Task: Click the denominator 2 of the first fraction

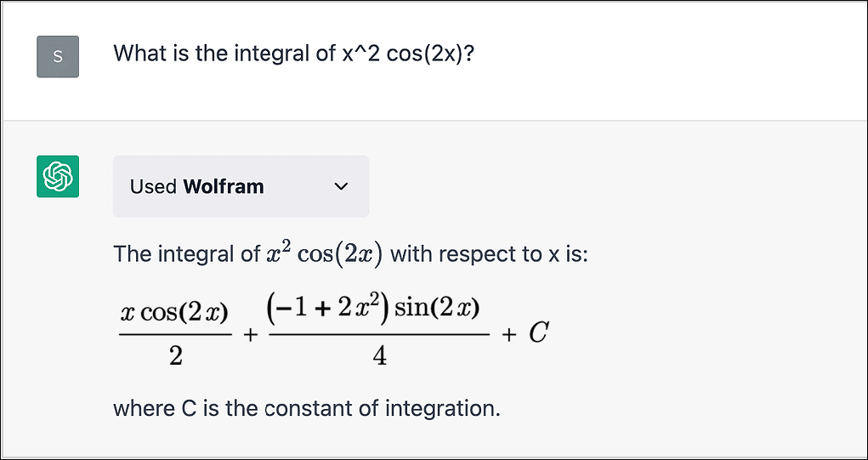Action: point(175,355)
